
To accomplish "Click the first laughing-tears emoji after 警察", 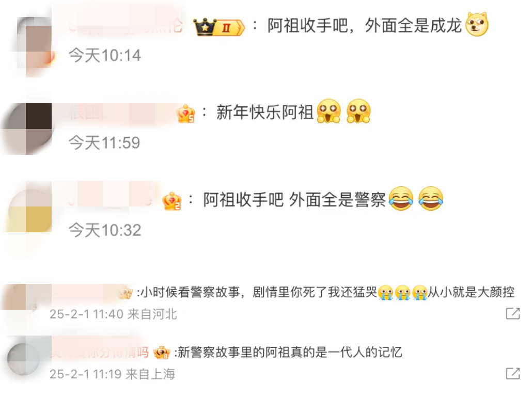I will 401,198.
